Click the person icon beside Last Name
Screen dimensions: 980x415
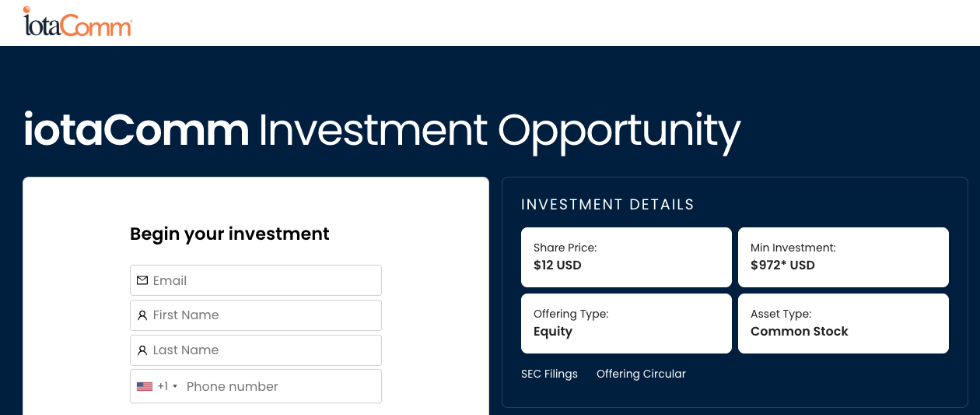click(142, 350)
